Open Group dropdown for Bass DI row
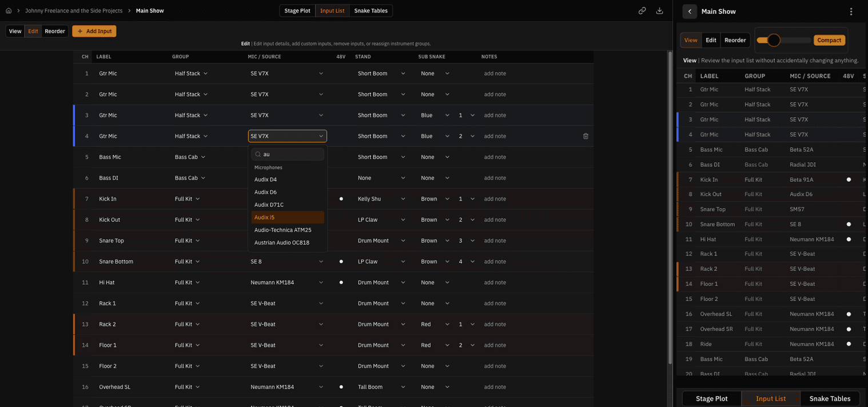The image size is (868, 407). pos(190,178)
